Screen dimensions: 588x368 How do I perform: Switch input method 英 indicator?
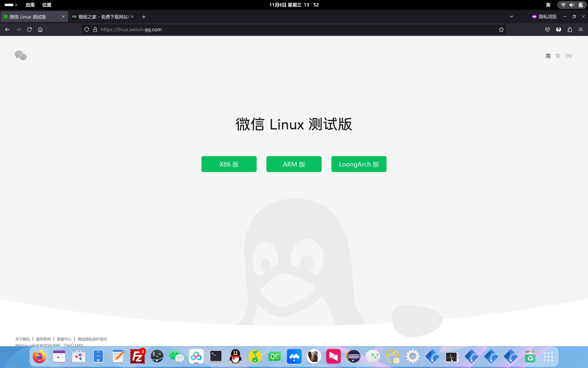(548, 5)
